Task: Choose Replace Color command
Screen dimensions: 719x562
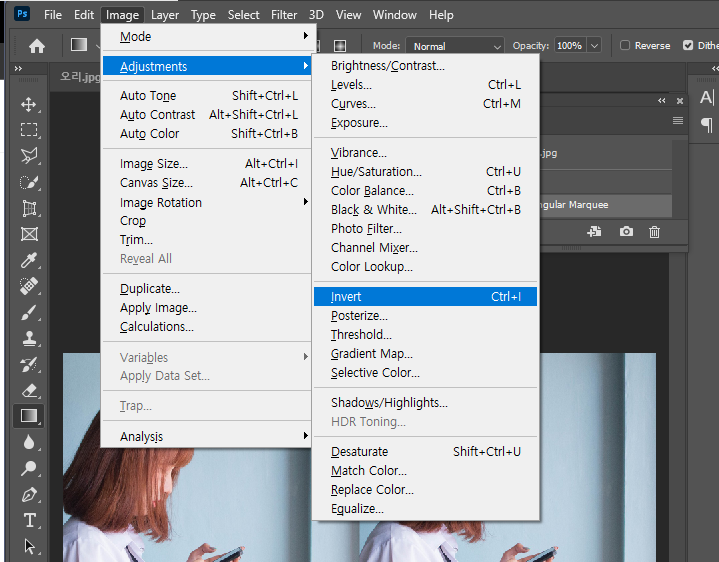Action: (426, 490)
